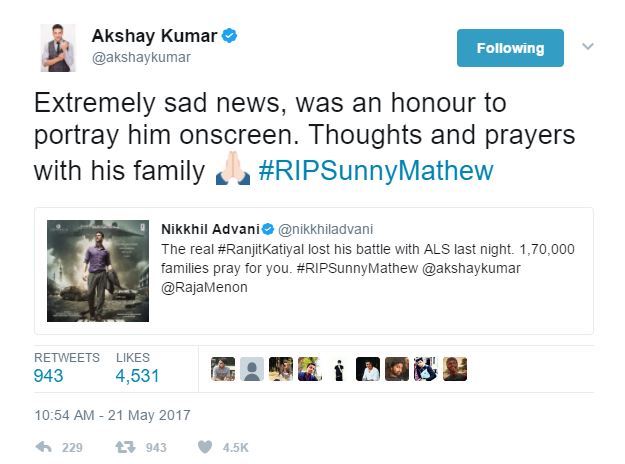Image resolution: width=625 pixels, height=464 pixels.
Task: Toggle the Following button
Action: [510, 48]
